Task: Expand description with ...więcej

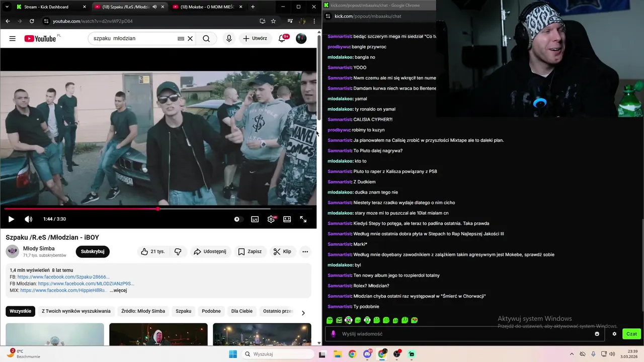Action: tap(118, 290)
